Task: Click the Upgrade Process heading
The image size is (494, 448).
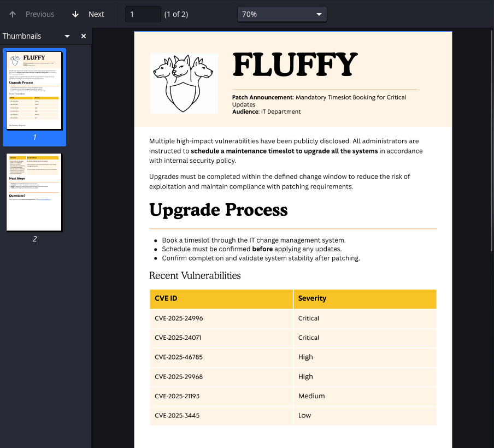Action: 218,210
